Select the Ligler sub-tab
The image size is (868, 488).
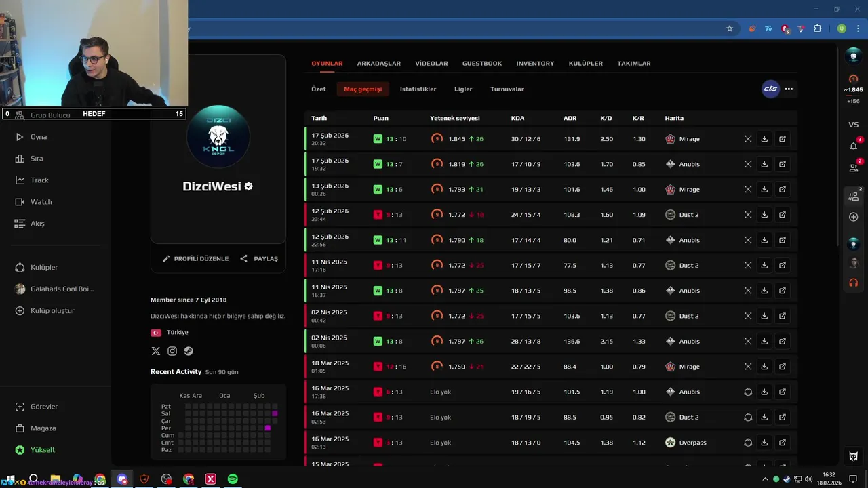[x=463, y=89]
